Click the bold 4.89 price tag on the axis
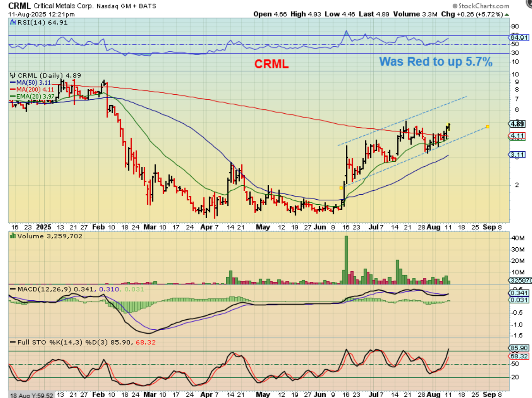Screen dimensions: 532x398 pyautogui.click(x=517, y=124)
